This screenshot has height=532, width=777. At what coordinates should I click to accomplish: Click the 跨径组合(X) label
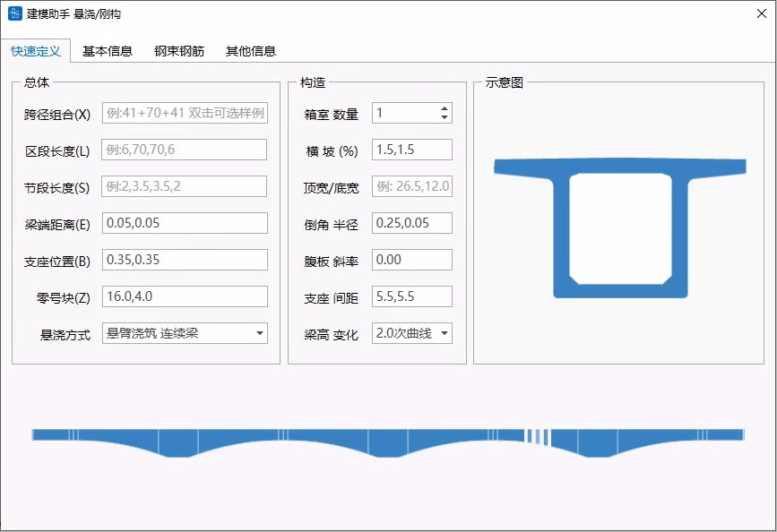click(57, 115)
